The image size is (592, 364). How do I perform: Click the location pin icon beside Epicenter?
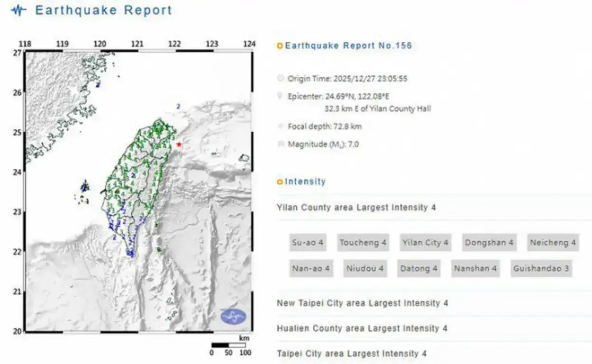tap(281, 95)
